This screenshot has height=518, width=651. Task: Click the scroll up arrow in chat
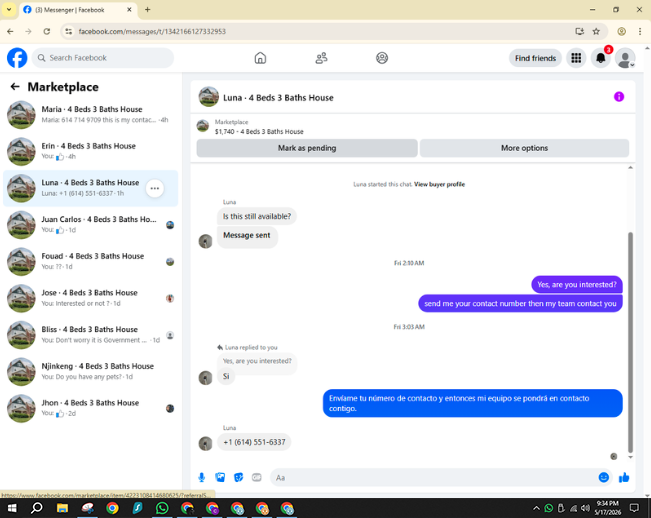pos(630,168)
